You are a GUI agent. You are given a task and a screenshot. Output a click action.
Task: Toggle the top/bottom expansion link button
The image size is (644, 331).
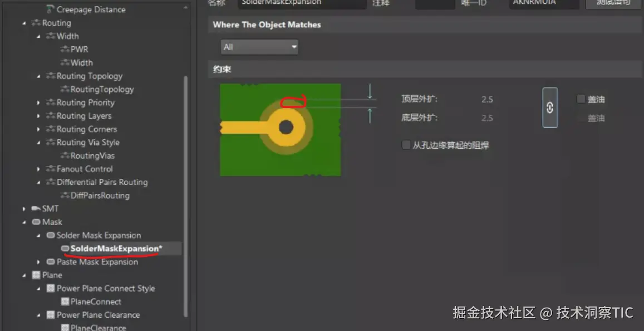pos(550,108)
